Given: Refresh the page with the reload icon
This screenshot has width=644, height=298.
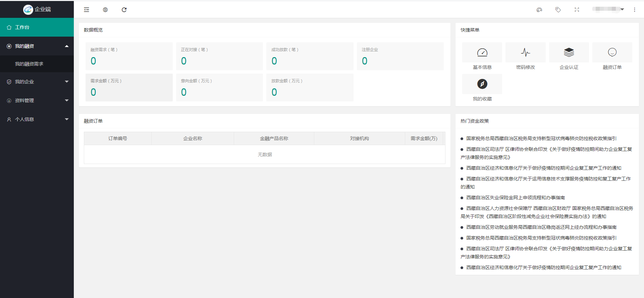Looking at the screenshot, I should (x=124, y=10).
